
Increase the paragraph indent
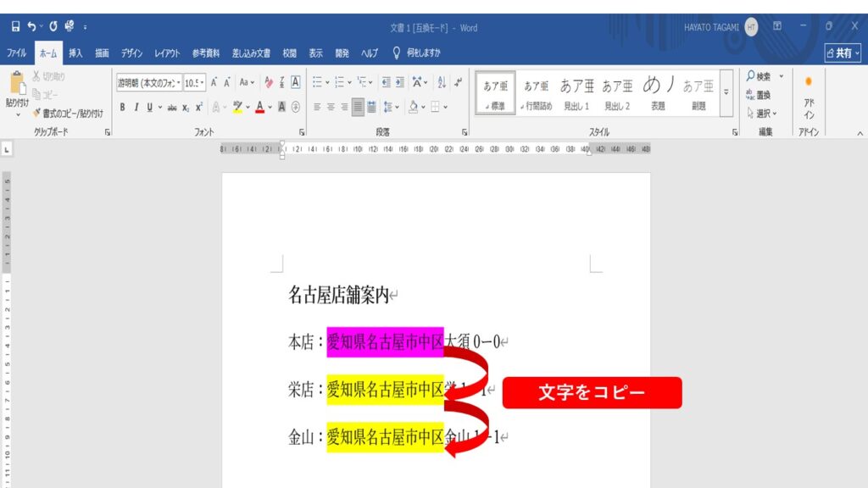point(402,82)
